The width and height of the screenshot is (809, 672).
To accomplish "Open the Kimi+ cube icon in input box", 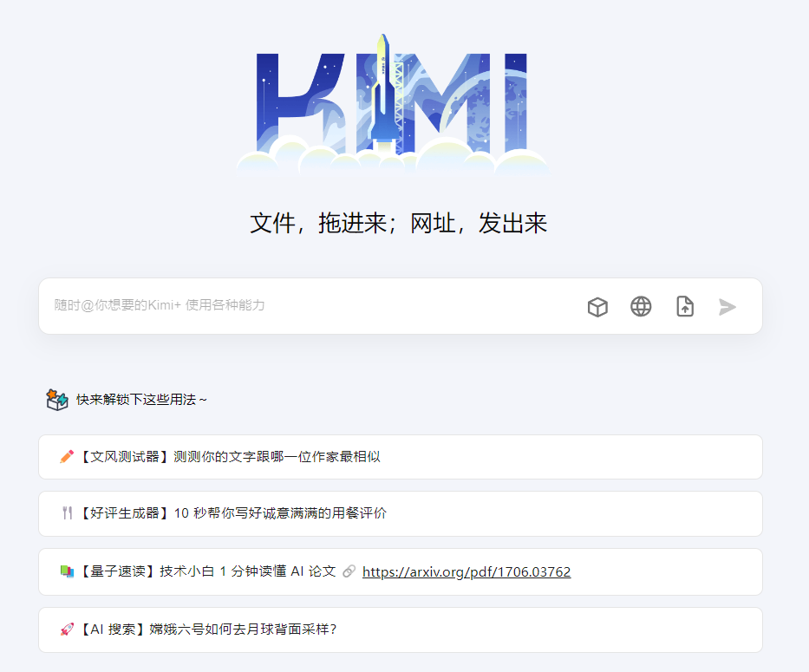I will 597,307.
